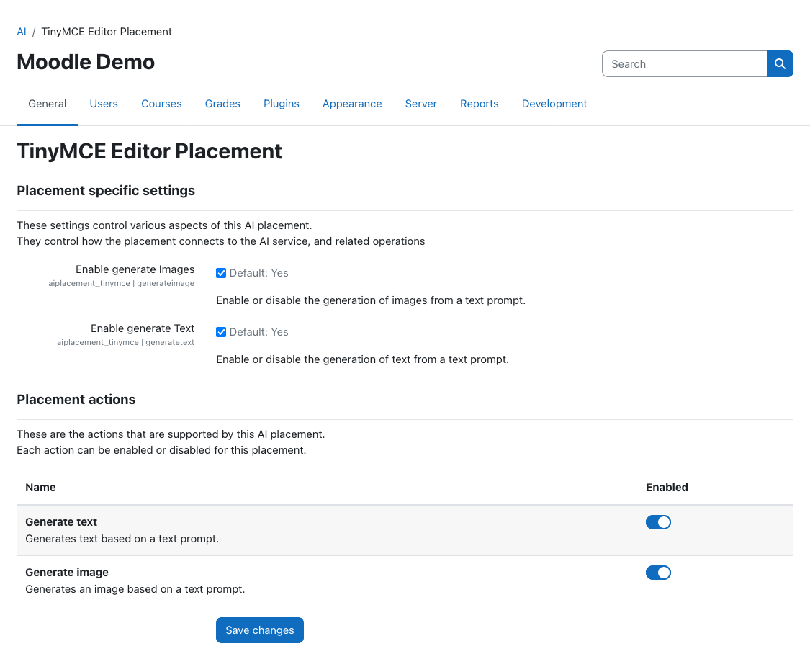Click 'Generates text based on a text prompt.'
Viewport: 810px width, 672px height.
click(122, 539)
